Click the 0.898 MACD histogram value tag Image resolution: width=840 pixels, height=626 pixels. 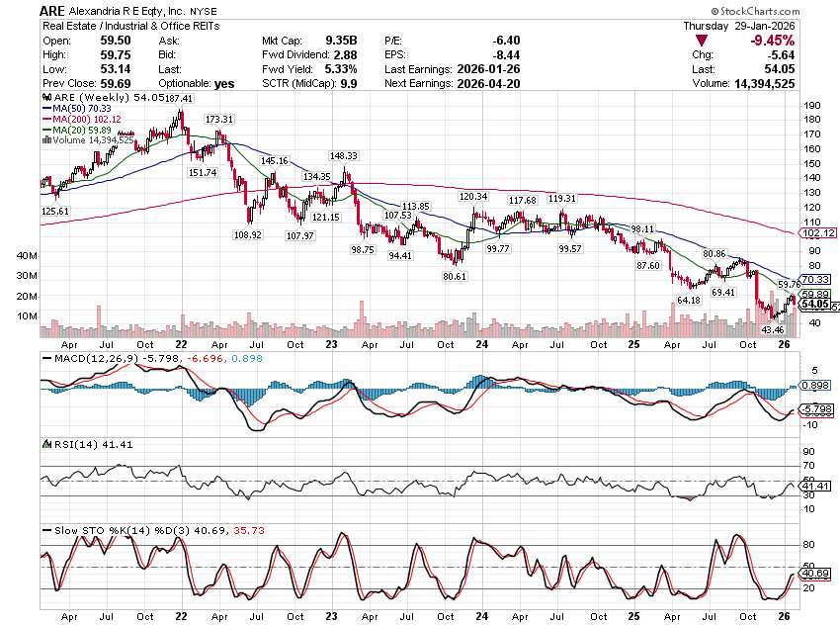[815, 385]
